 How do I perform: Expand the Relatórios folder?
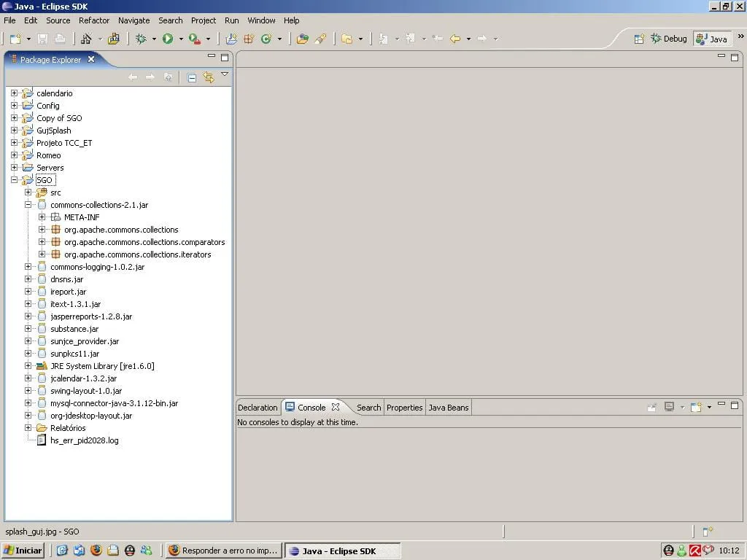coord(28,427)
